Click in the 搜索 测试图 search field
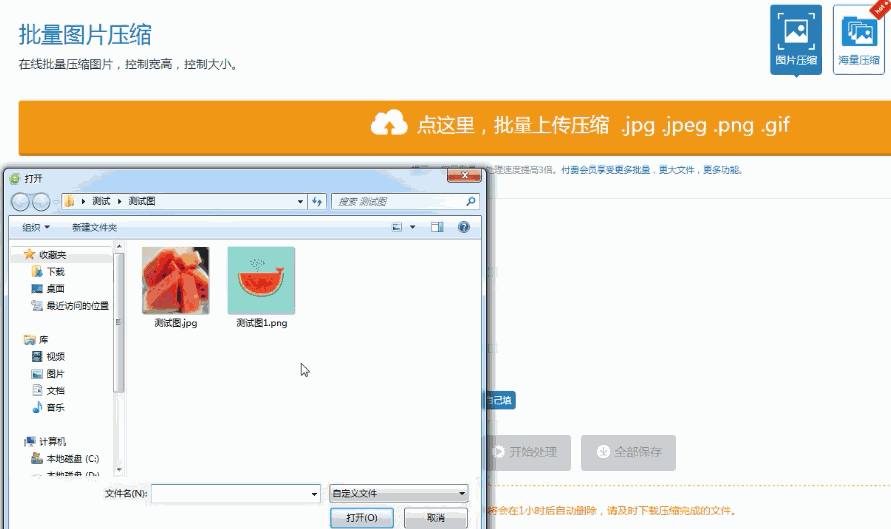The height and width of the screenshot is (529, 891). (398, 201)
